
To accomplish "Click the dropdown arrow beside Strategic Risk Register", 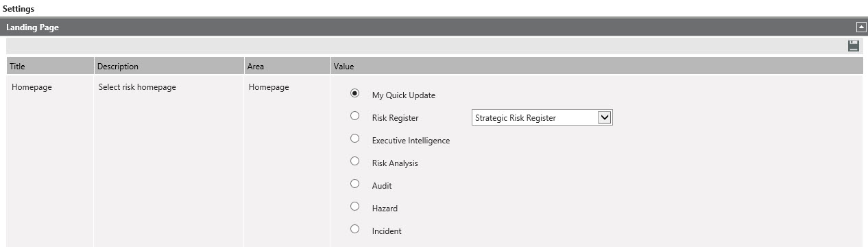I will pyautogui.click(x=604, y=117).
